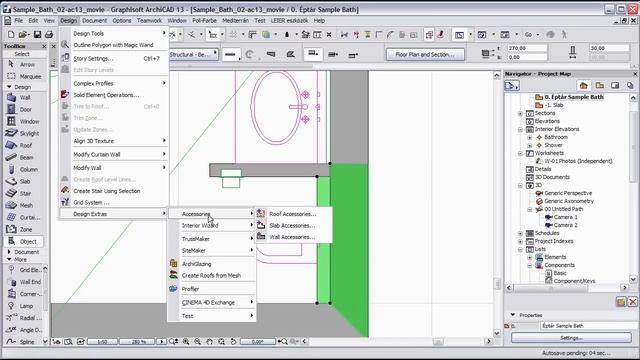The height and width of the screenshot is (360, 640).
Task: Click the Settings button in Properties
Action: tap(571, 338)
